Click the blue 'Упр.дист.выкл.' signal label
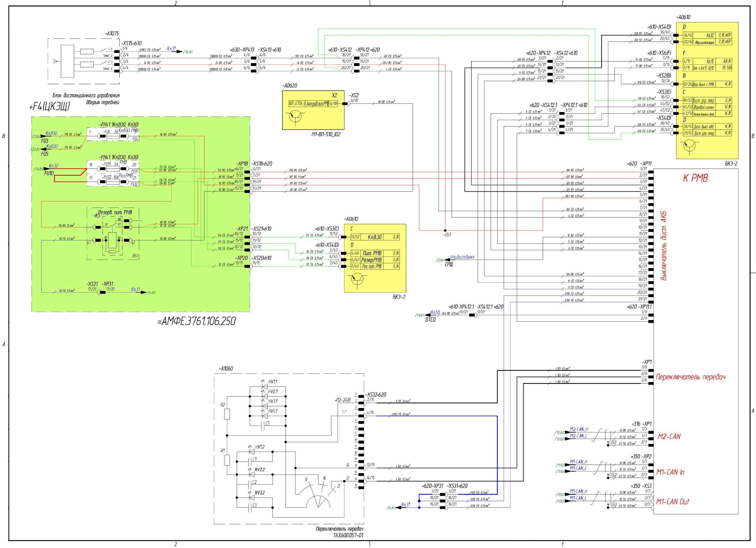756x548 pixels. 462,257
